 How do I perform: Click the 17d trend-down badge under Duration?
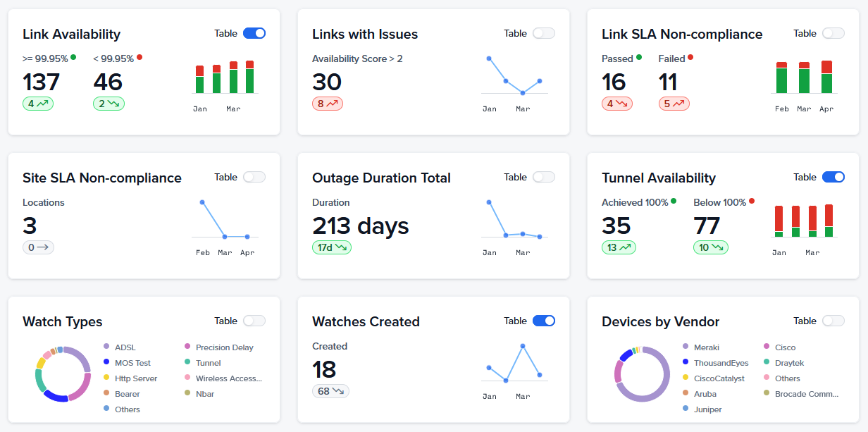[332, 247]
